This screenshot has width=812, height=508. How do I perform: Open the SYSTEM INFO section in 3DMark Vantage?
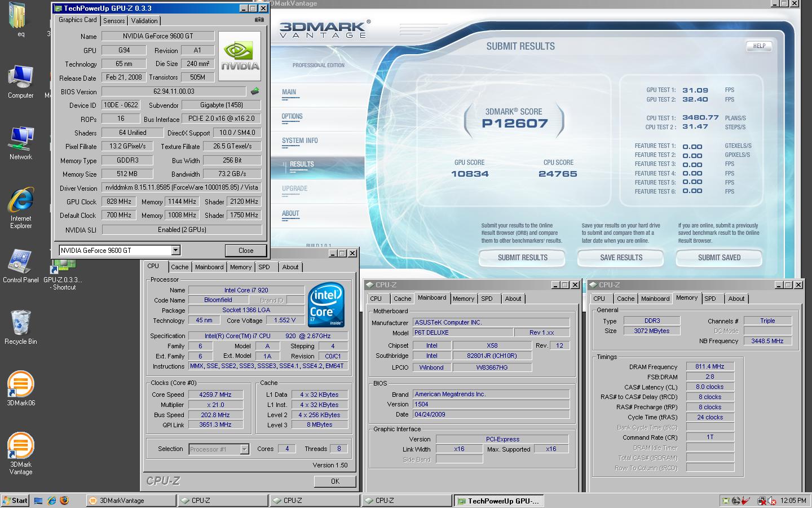point(300,141)
